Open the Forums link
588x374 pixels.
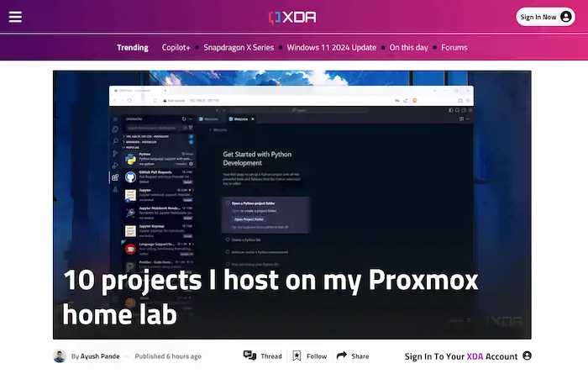(x=454, y=48)
